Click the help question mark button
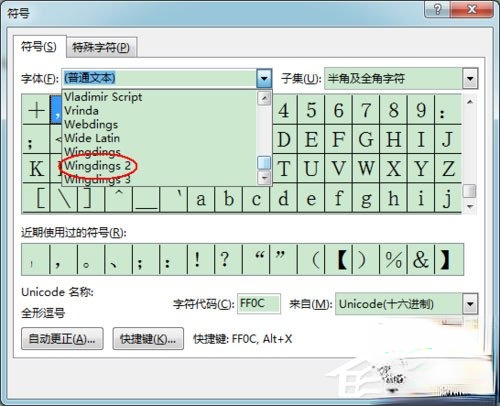This screenshot has height=406, width=500. pyautogui.click(x=438, y=9)
